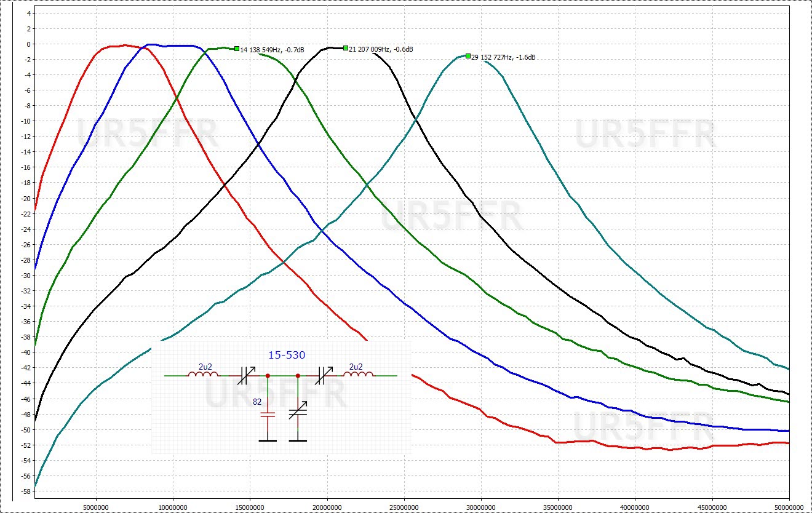Click the 50000000 x-axis tick label
The image size is (812, 513).
(789, 507)
